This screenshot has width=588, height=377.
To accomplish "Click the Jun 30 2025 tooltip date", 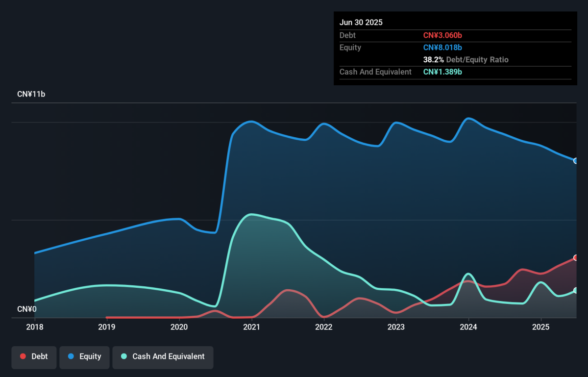I will click(x=361, y=23).
